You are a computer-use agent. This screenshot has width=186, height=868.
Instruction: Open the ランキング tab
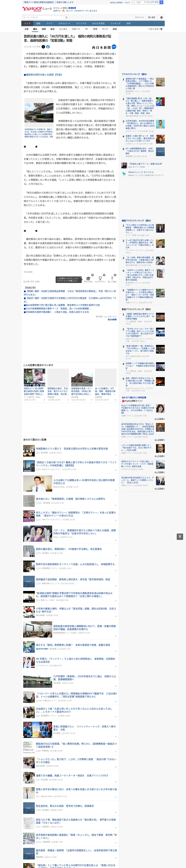[115, 24]
